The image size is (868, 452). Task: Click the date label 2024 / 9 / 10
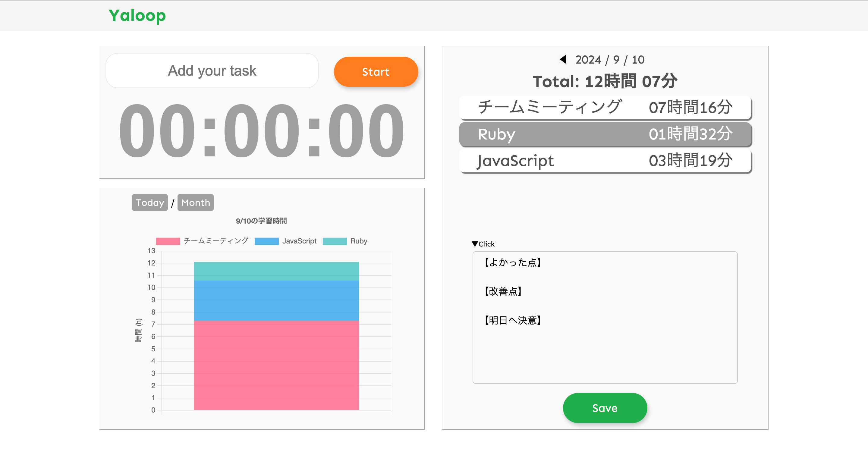[x=609, y=59]
